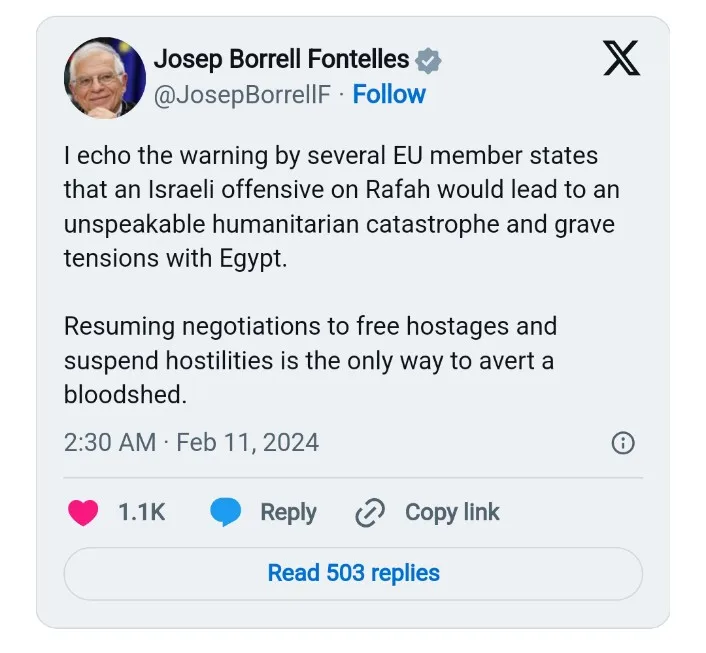Screen dimensions: 706x653
Task: Open Read 503 replies
Action: [x=353, y=573]
